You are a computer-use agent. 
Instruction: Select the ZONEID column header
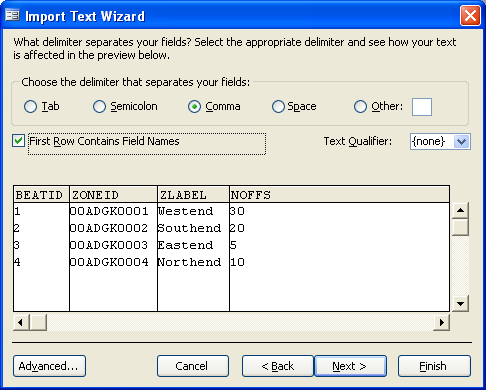tap(113, 195)
